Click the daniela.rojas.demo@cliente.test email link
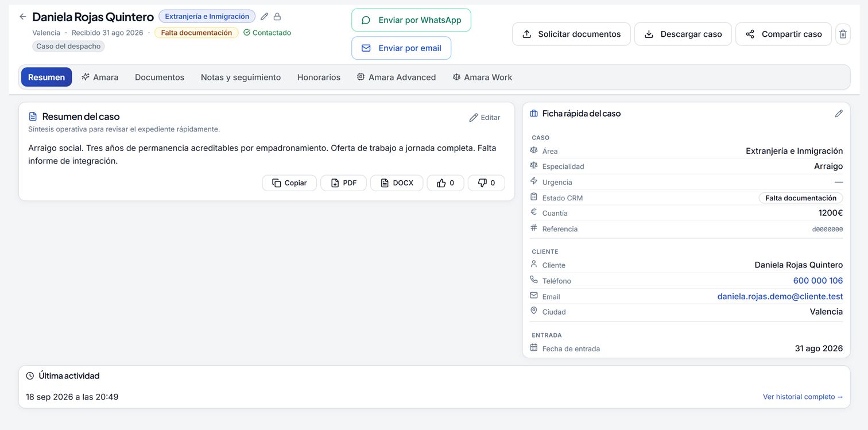 (x=780, y=296)
